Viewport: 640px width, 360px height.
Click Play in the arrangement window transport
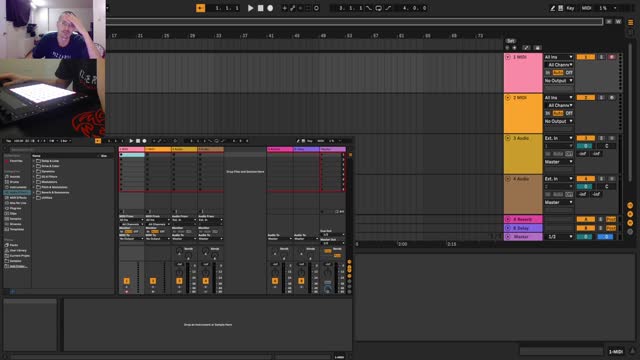point(251,8)
